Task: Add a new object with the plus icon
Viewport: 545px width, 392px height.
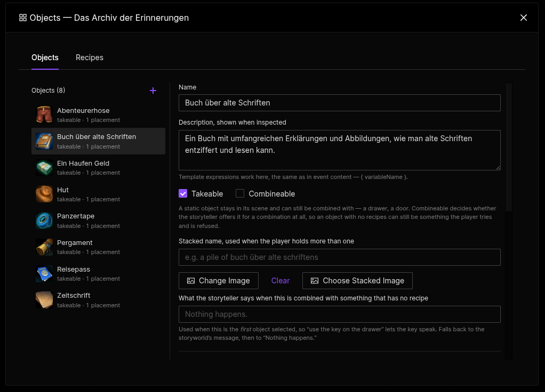Action: (x=153, y=91)
